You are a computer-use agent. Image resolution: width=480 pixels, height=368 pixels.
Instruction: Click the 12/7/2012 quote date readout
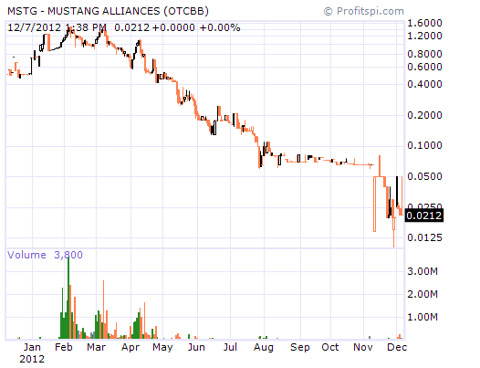pos(34,27)
